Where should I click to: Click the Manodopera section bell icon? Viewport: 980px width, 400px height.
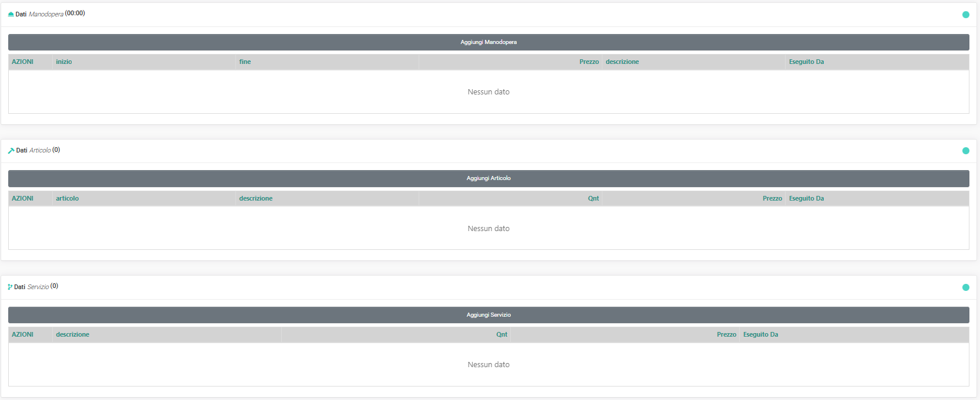click(11, 14)
